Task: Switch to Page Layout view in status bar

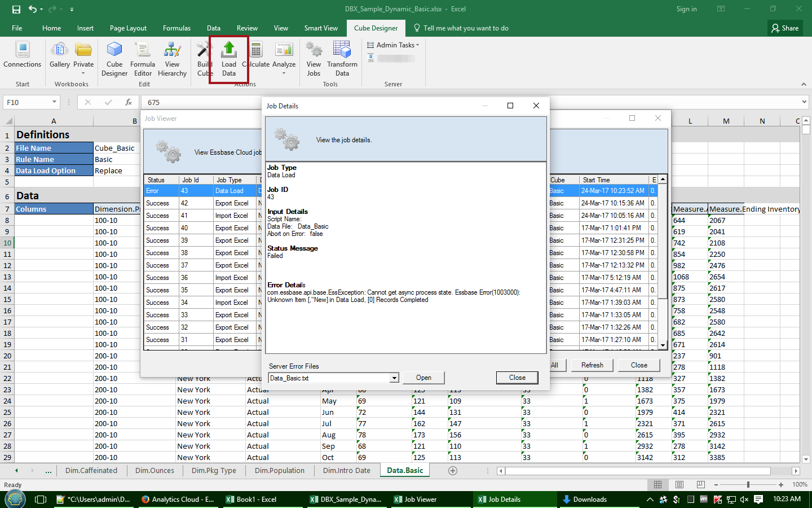Action: [679, 485]
